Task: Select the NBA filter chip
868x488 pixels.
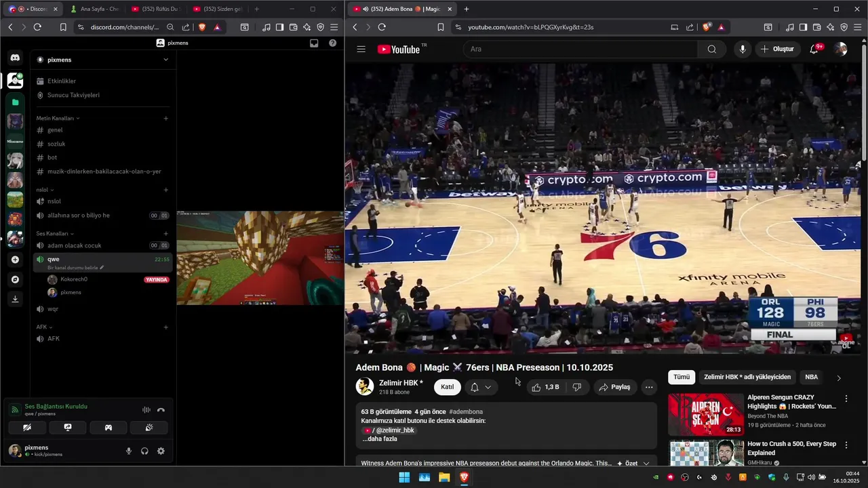Action: click(x=811, y=377)
